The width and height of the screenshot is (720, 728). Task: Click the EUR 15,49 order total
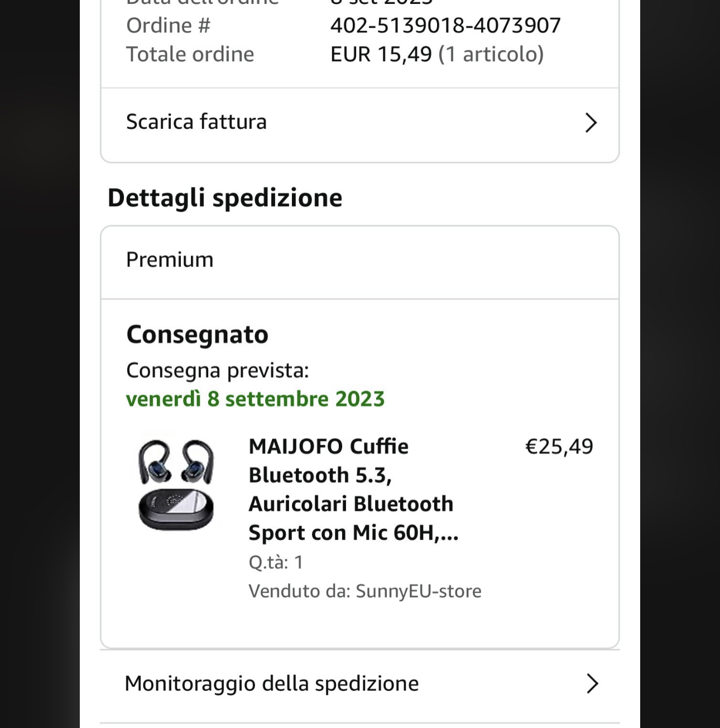click(381, 54)
